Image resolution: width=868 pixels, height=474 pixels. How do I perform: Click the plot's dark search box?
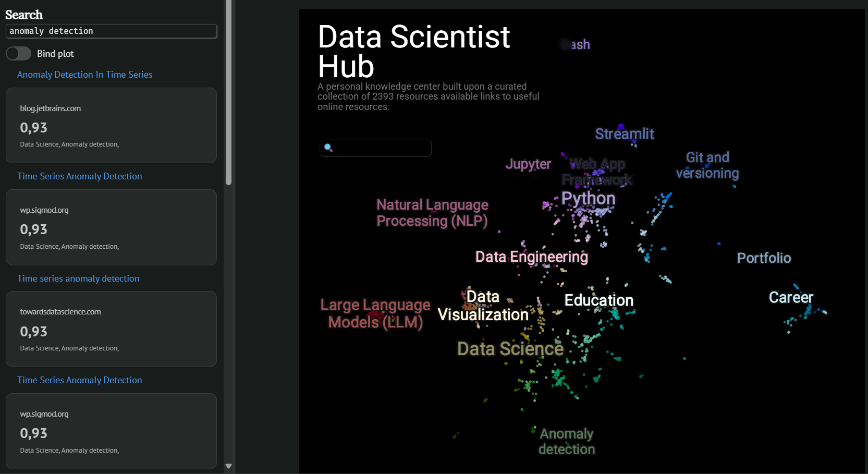[x=381, y=148]
